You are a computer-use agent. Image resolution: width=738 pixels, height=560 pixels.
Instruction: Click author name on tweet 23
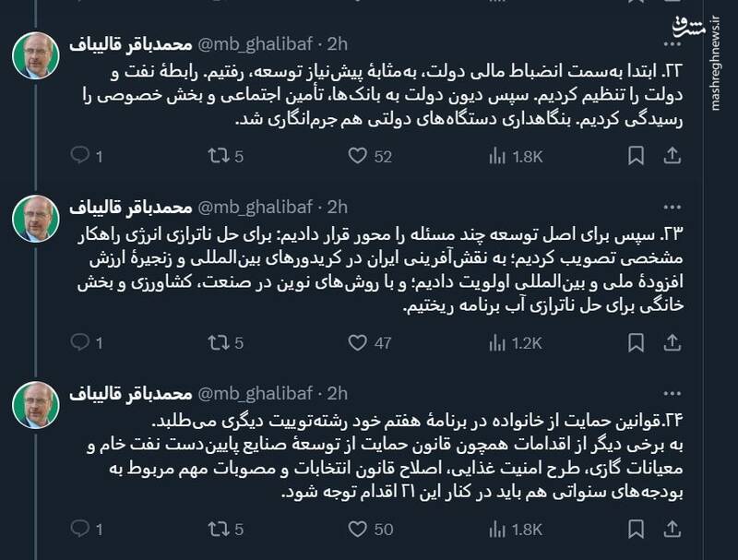(129, 207)
